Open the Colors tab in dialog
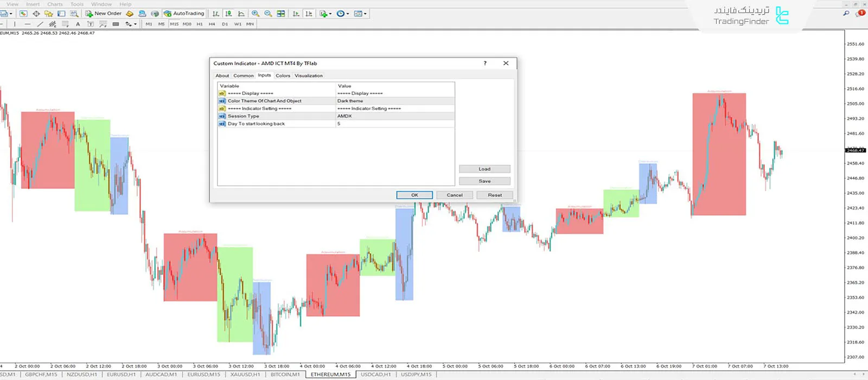 [x=283, y=75]
